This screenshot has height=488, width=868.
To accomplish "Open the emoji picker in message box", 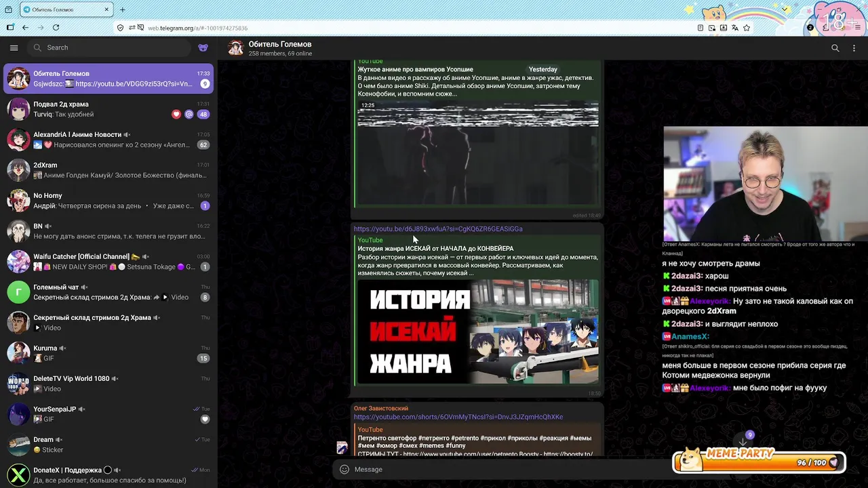I will tap(344, 469).
